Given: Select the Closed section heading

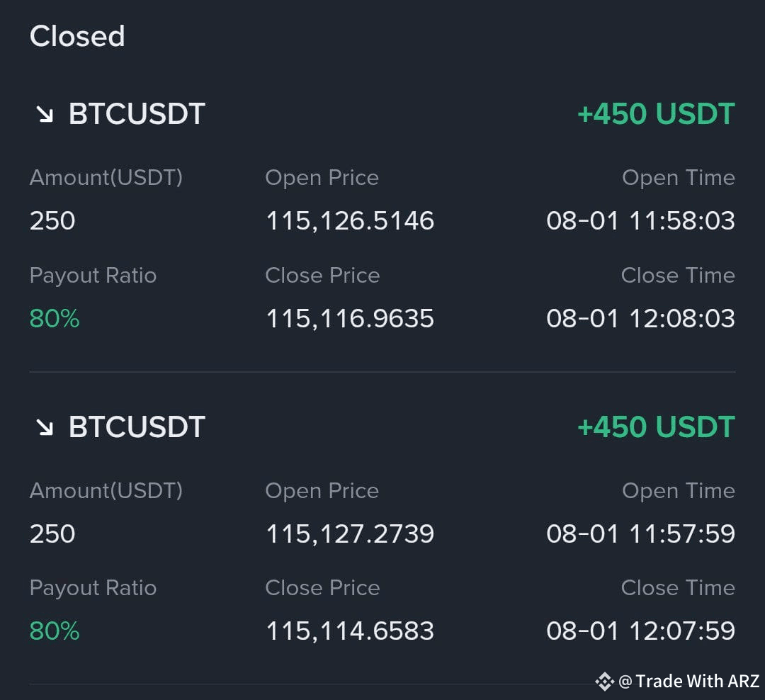Looking at the screenshot, I should [x=77, y=36].
